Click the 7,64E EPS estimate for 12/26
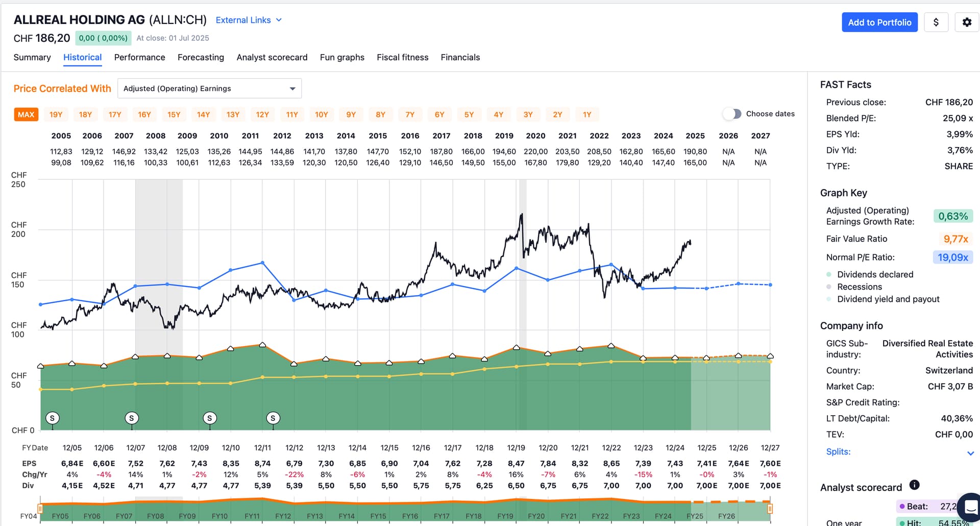The image size is (980, 526). [x=739, y=464]
